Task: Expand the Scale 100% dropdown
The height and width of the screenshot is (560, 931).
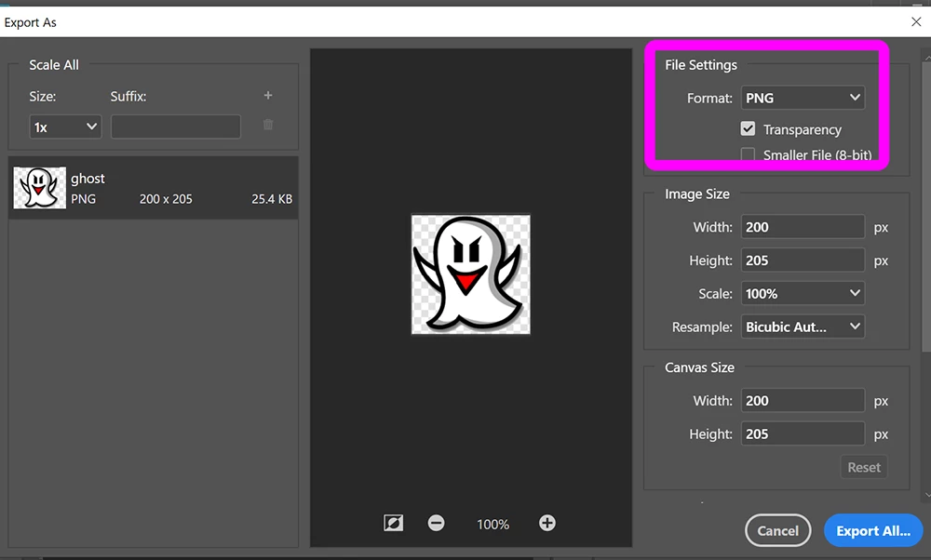Action: point(803,294)
